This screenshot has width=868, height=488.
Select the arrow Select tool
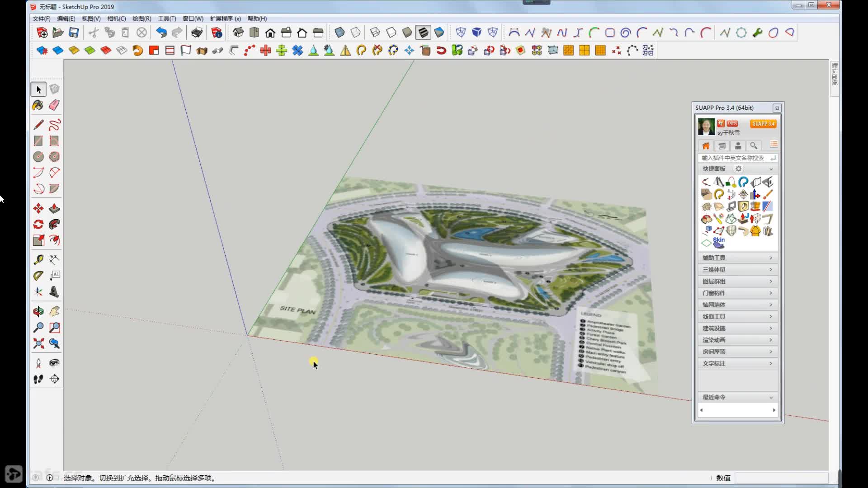coord(38,89)
